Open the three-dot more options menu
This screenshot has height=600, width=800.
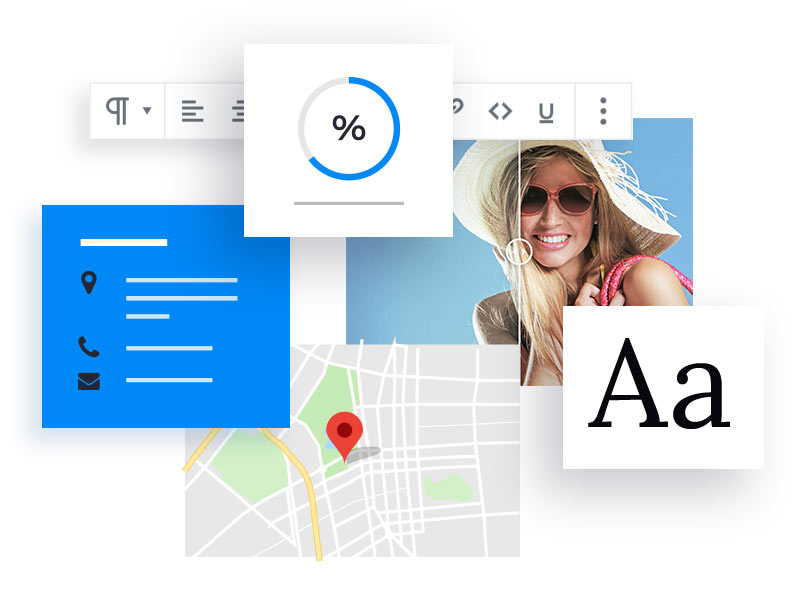tap(603, 111)
